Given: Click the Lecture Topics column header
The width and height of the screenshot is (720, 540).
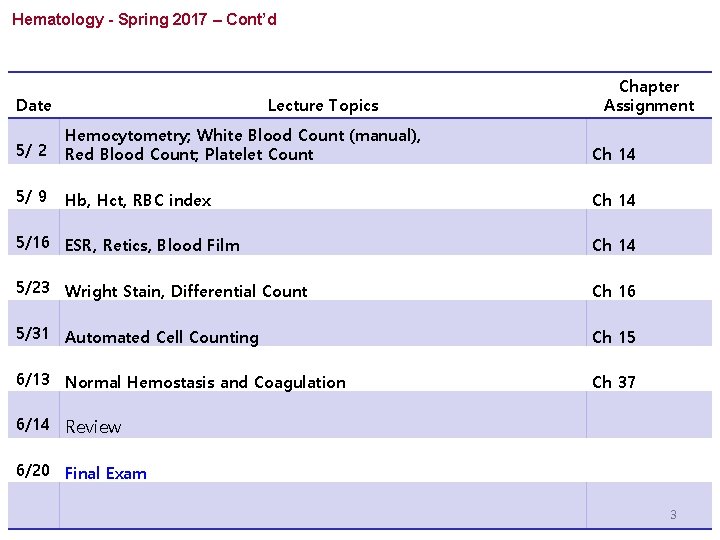Looking at the screenshot, I should tap(323, 105).
